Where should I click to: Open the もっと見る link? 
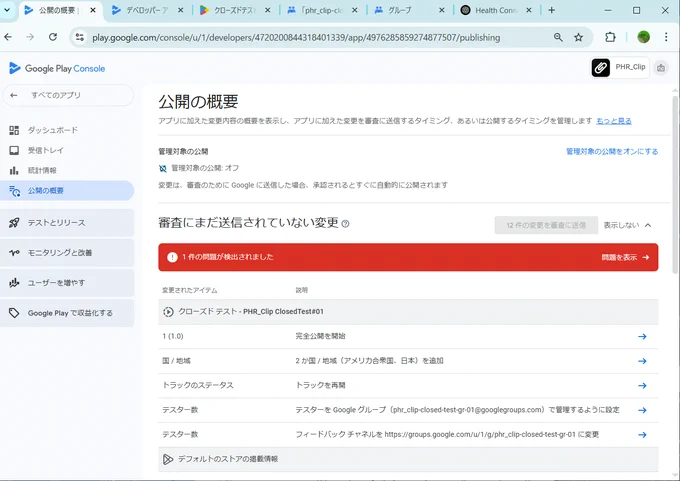(614, 121)
